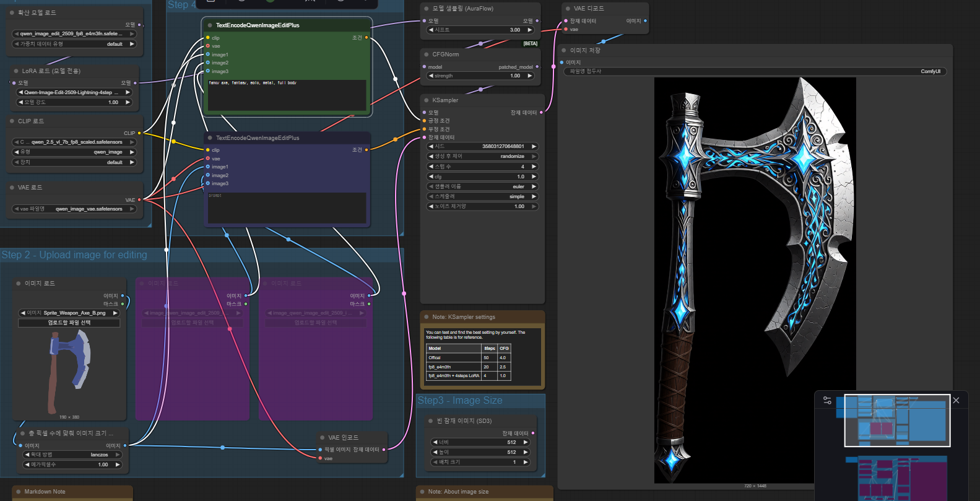
Task: Click the minimap viewport overview
Action: point(897,420)
